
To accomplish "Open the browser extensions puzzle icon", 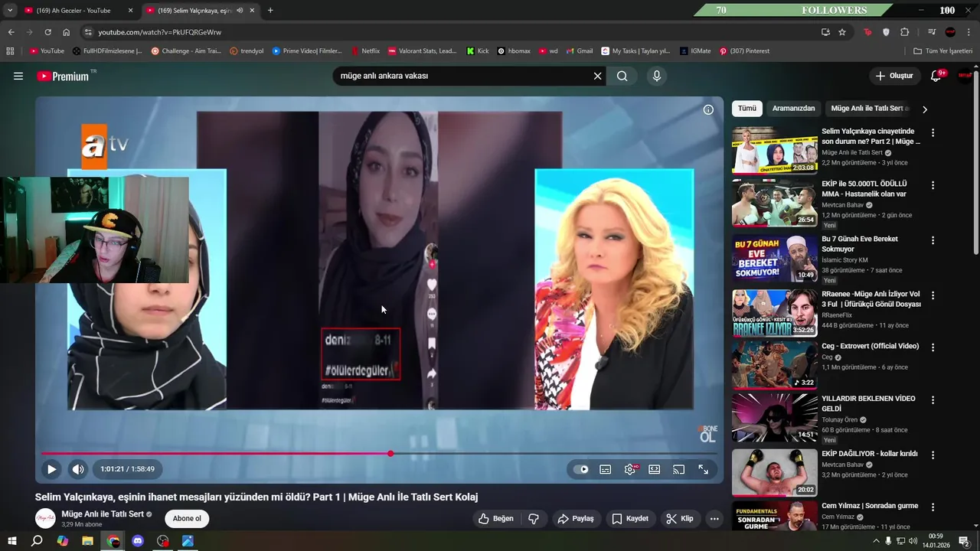I will [x=905, y=32].
